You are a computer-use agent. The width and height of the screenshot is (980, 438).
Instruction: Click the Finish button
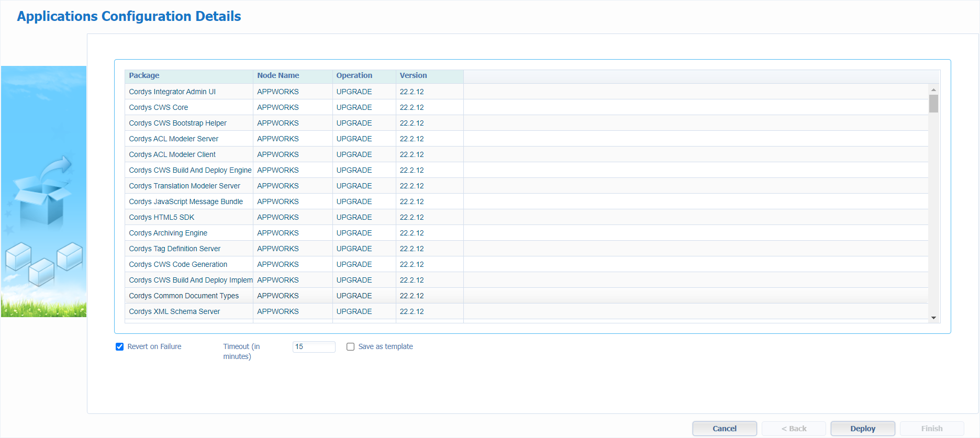(932, 429)
